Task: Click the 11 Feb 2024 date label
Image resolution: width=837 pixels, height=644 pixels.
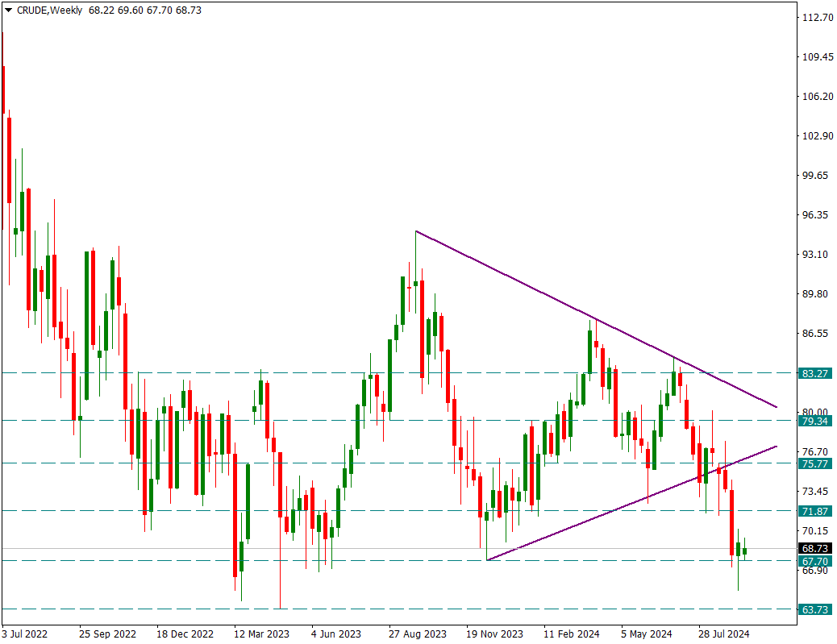Action: pyautogui.click(x=572, y=634)
